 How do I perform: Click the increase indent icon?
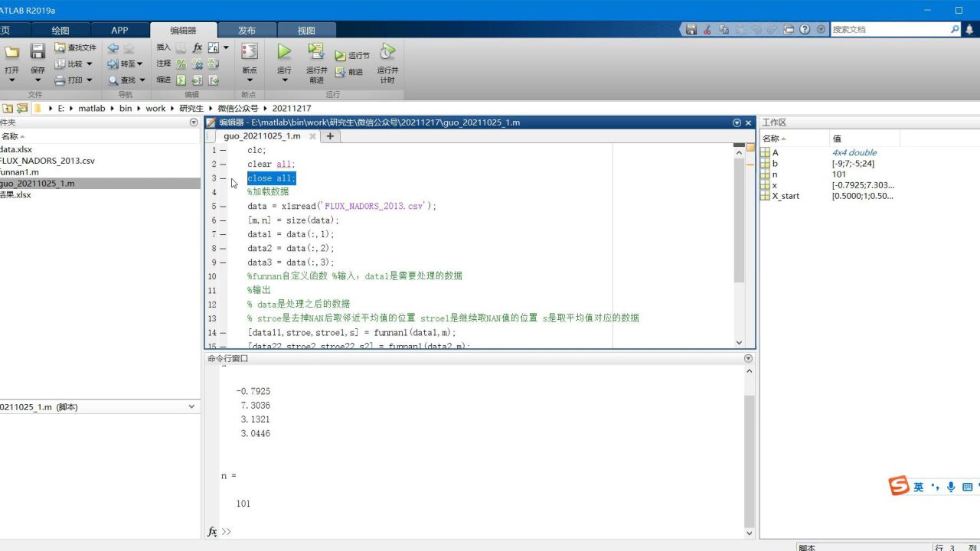coord(198,80)
